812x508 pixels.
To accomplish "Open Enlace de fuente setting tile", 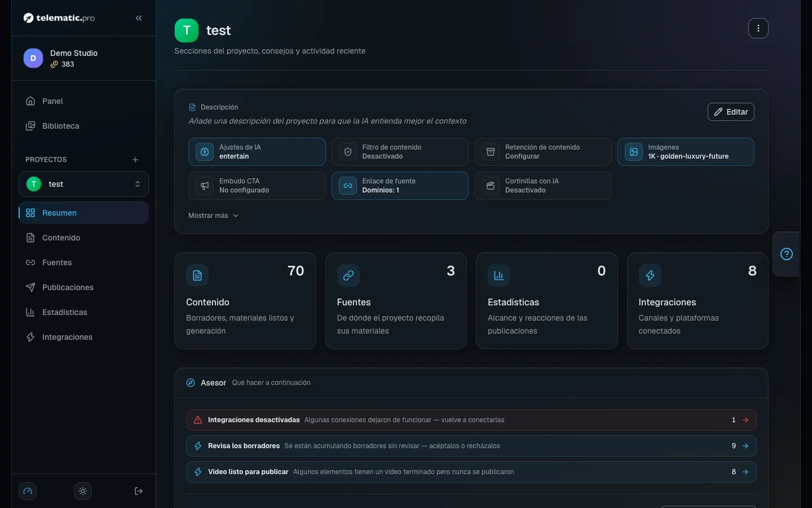I will [400, 186].
